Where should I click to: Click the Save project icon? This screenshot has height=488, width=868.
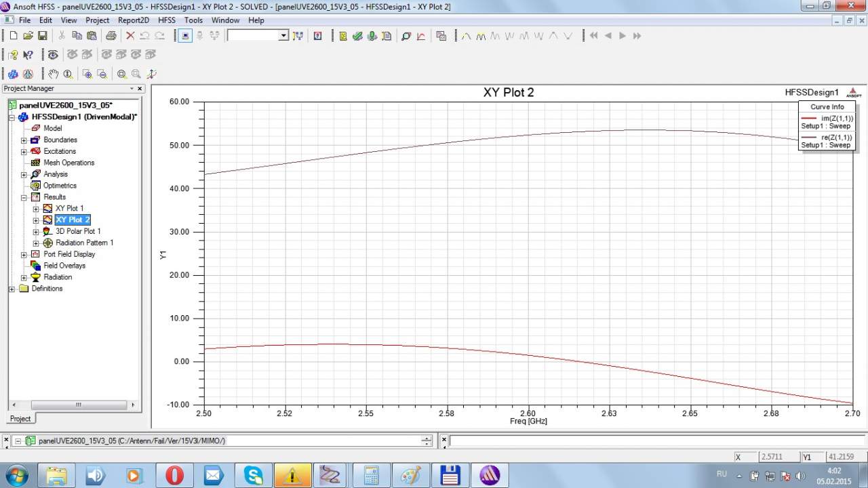(x=42, y=36)
